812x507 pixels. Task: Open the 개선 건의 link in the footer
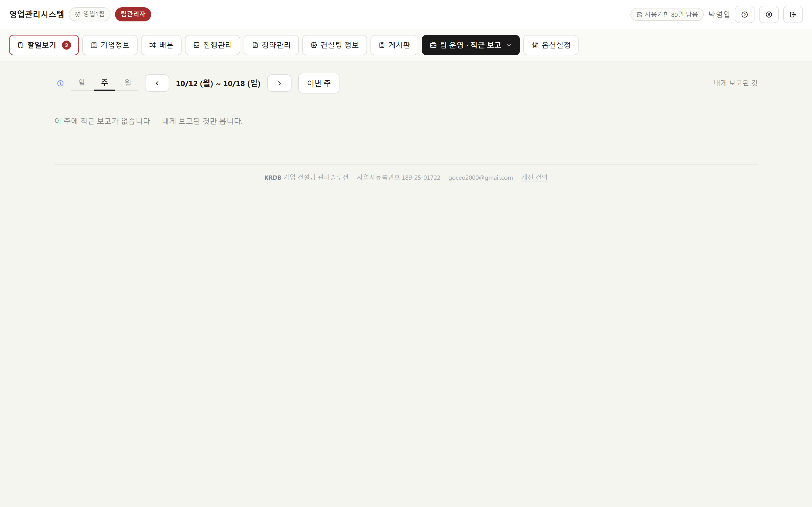click(534, 177)
